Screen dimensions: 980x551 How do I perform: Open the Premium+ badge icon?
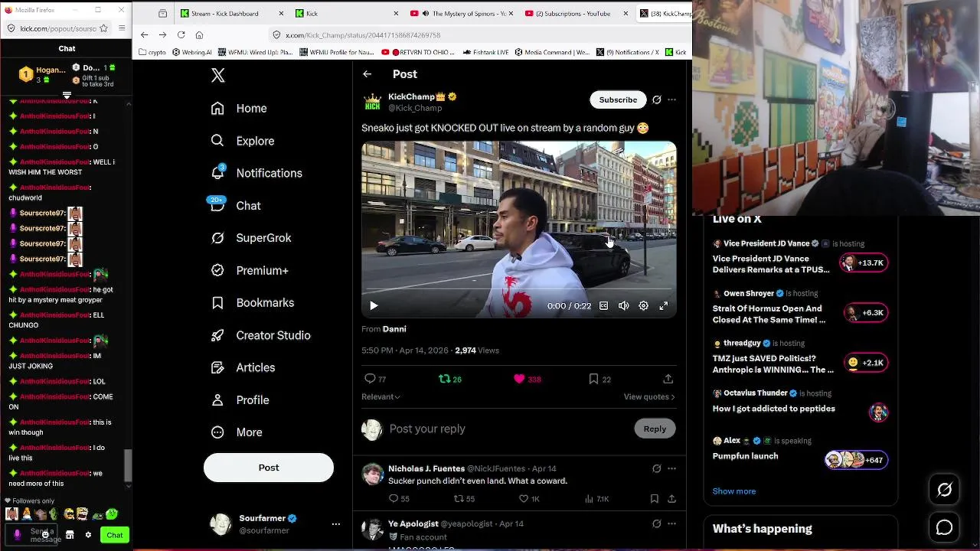218,270
